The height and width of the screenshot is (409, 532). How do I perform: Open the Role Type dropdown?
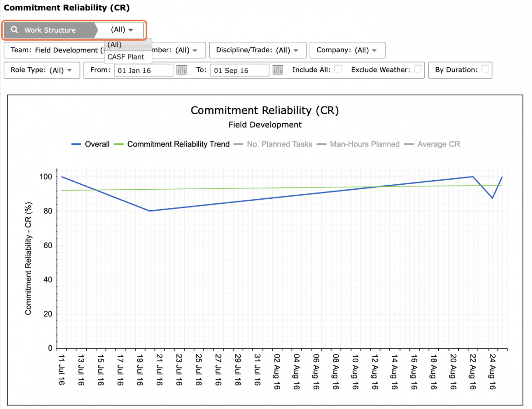pyautogui.click(x=42, y=70)
